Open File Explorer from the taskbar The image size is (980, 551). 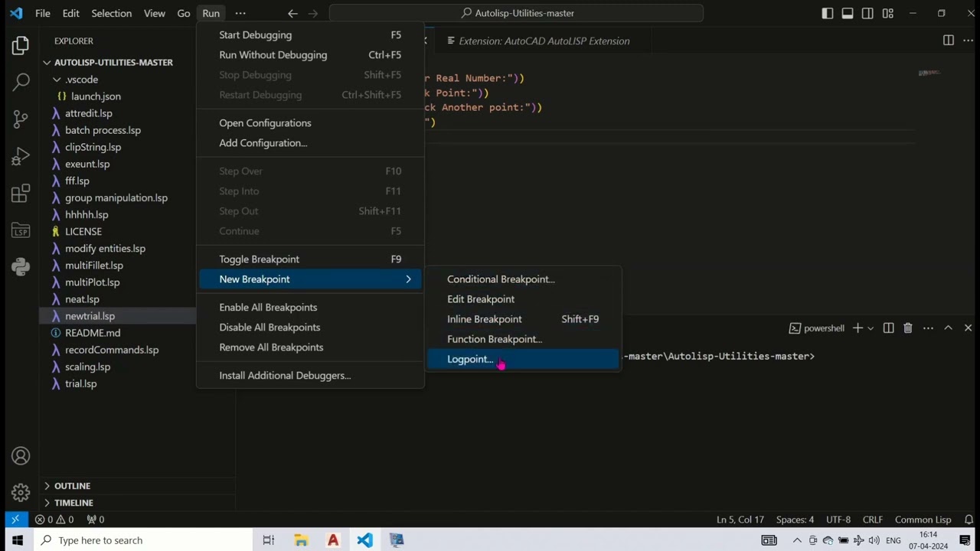[x=301, y=540]
